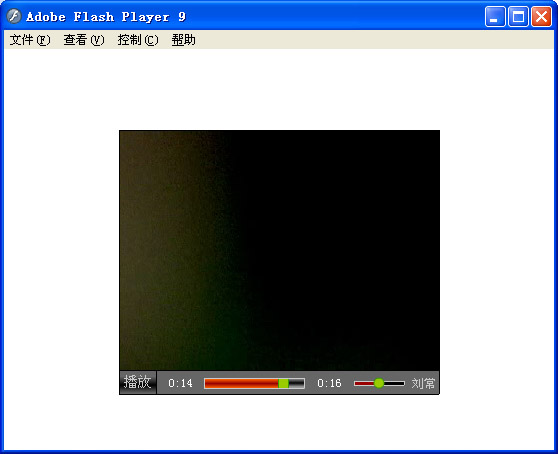
Task: Jump to the gray unplayed end of progress bar
Action: [x=296, y=383]
